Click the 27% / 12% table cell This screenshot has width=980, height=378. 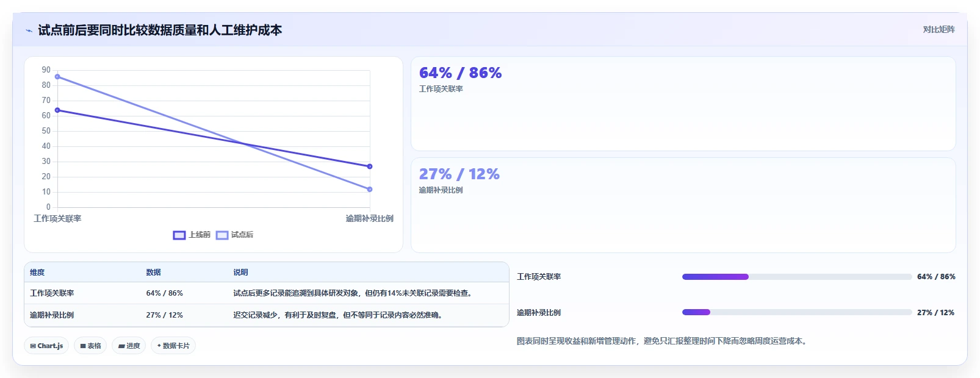tap(164, 315)
